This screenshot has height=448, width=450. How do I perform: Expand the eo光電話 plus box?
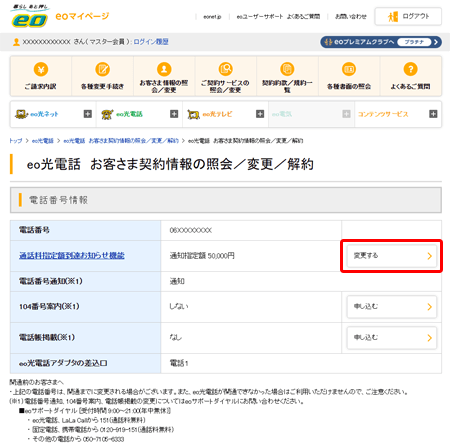point(174,114)
